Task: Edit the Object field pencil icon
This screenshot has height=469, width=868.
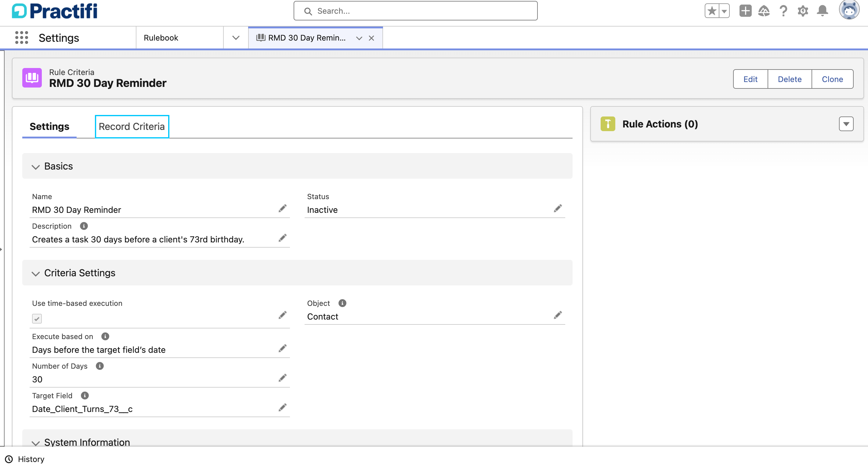Action: (x=558, y=315)
